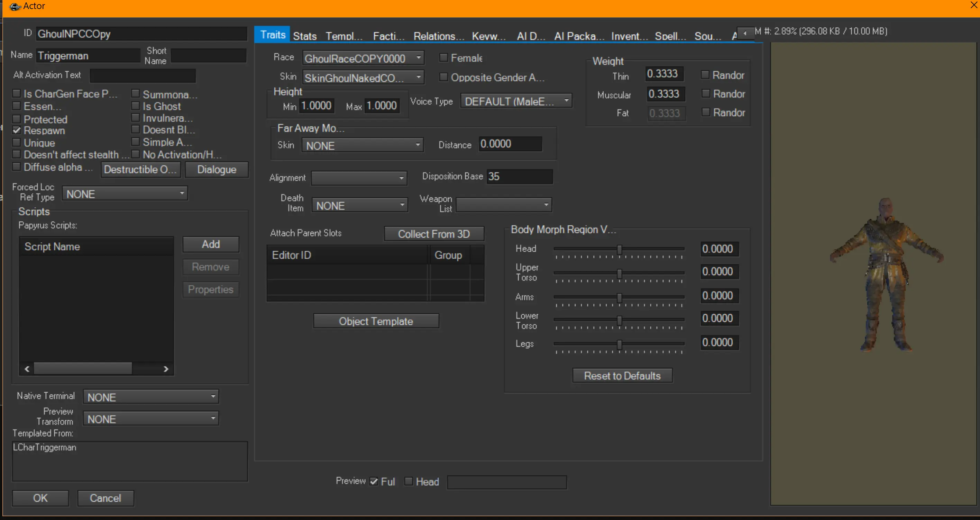
Task: Click the Far Away Distance field
Action: pos(510,144)
